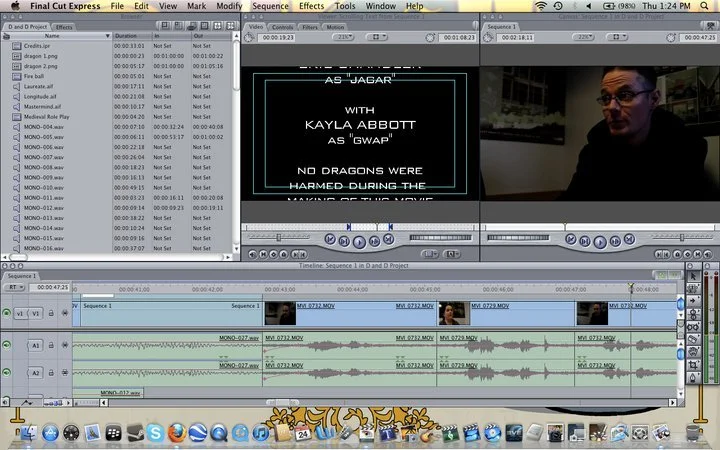Mute the A2 audio track

[x=6, y=372]
